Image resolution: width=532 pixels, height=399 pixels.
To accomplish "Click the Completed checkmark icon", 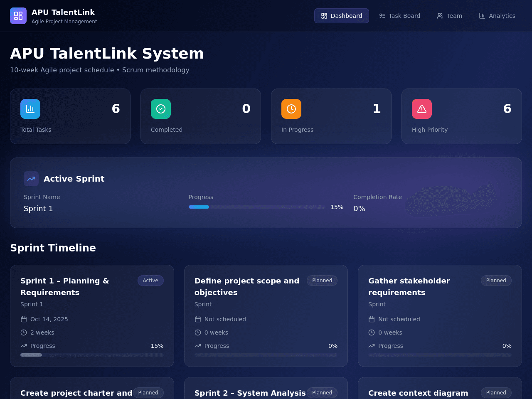I will point(161,109).
